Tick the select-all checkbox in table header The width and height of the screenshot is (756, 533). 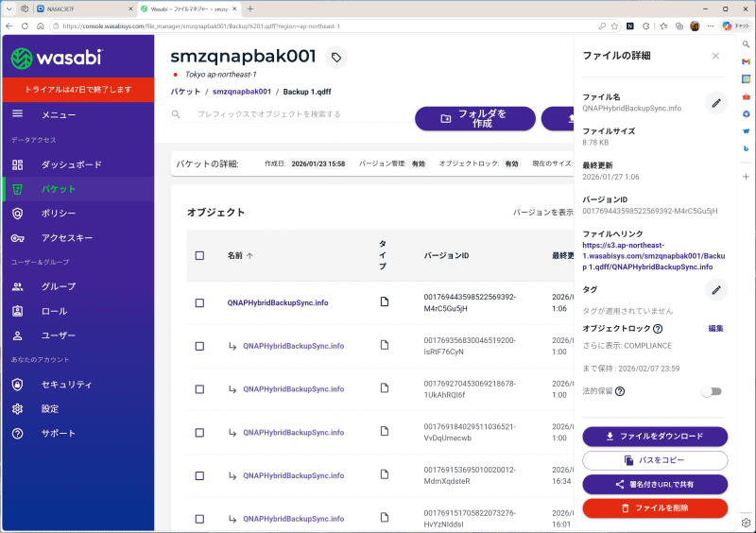[199, 256]
